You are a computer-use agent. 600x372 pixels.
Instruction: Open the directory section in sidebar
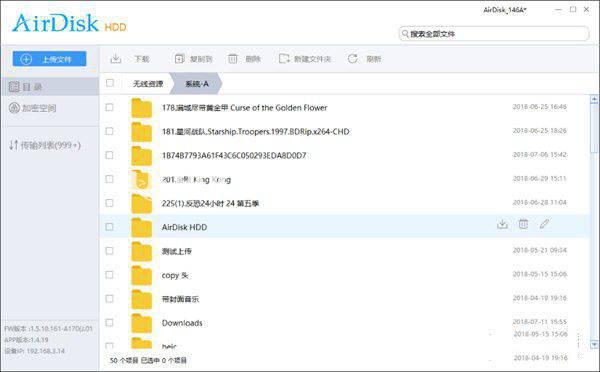point(50,87)
